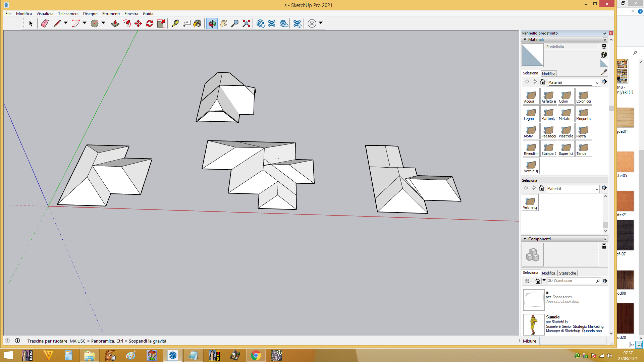Open the Telecamera menu
This screenshot has width=644, height=362.
click(x=68, y=14)
